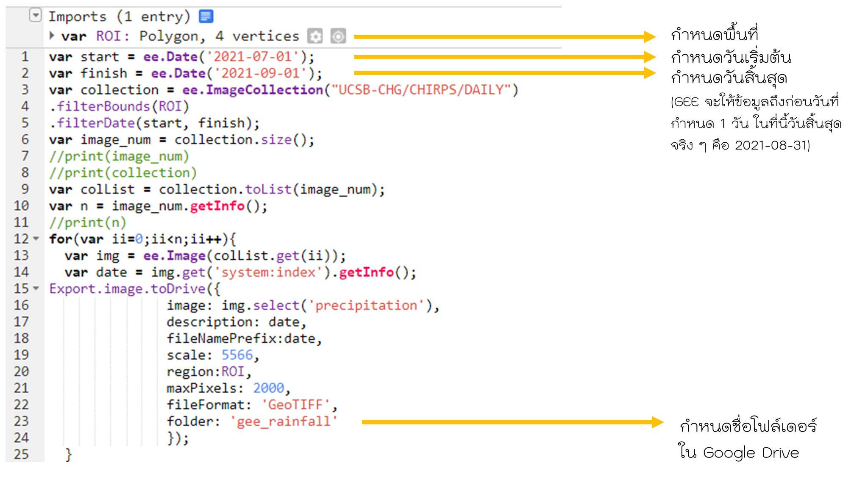Collapse the Imports section arrow
This screenshot has width=868, height=488.
click(35, 16)
